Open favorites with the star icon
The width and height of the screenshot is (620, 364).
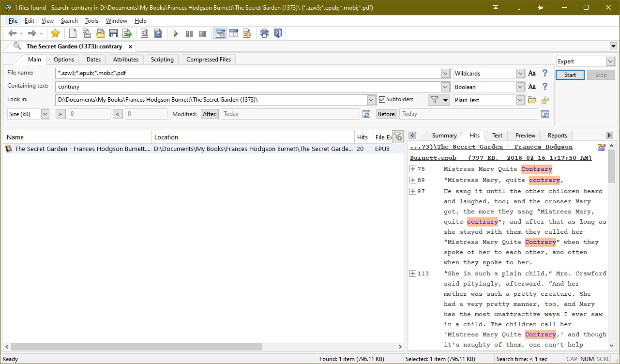pyautogui.click(x=55, y=33)
